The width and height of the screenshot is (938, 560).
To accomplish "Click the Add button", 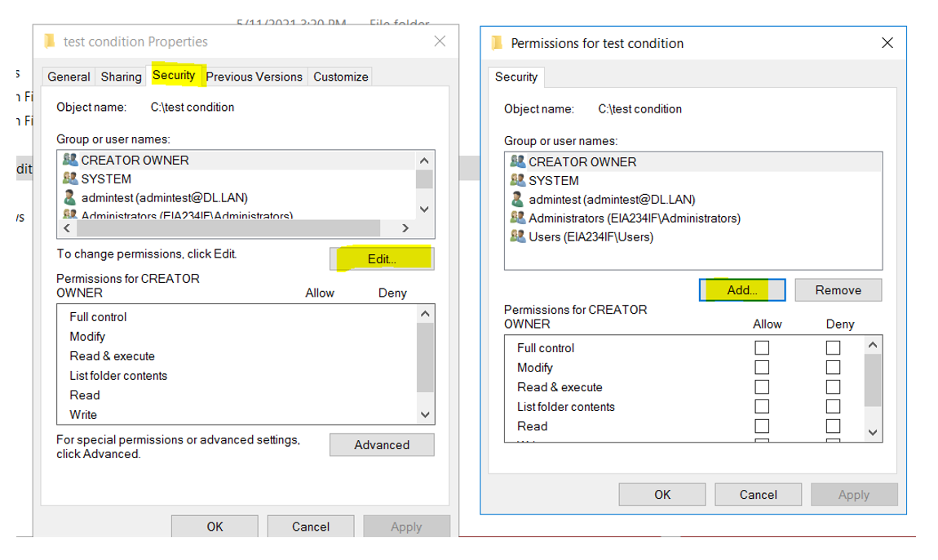I will coord(741,289).
